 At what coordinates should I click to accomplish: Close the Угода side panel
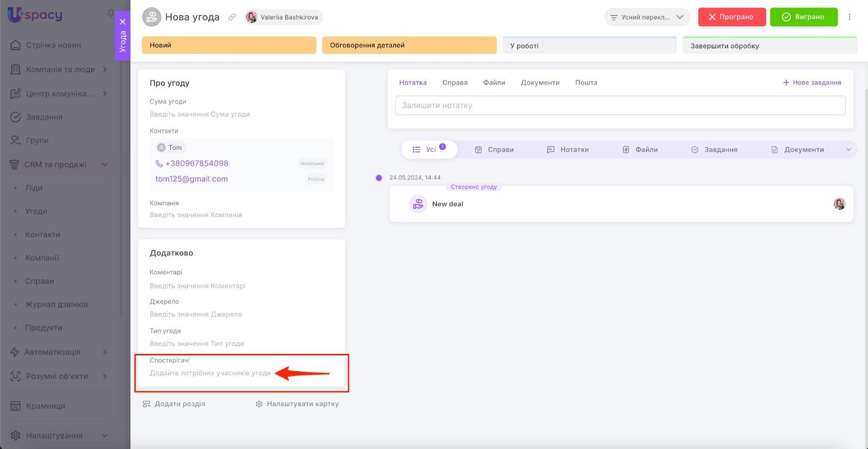coord(123,22)
